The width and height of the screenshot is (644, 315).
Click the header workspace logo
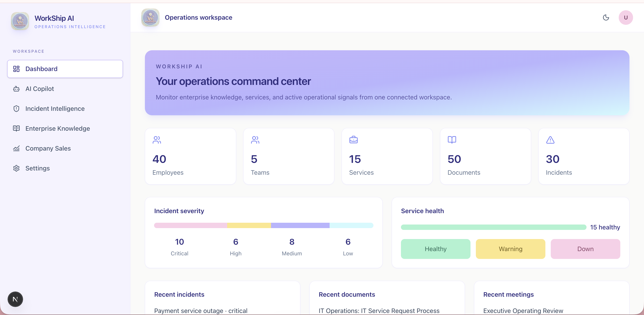[x=150, y=17]
